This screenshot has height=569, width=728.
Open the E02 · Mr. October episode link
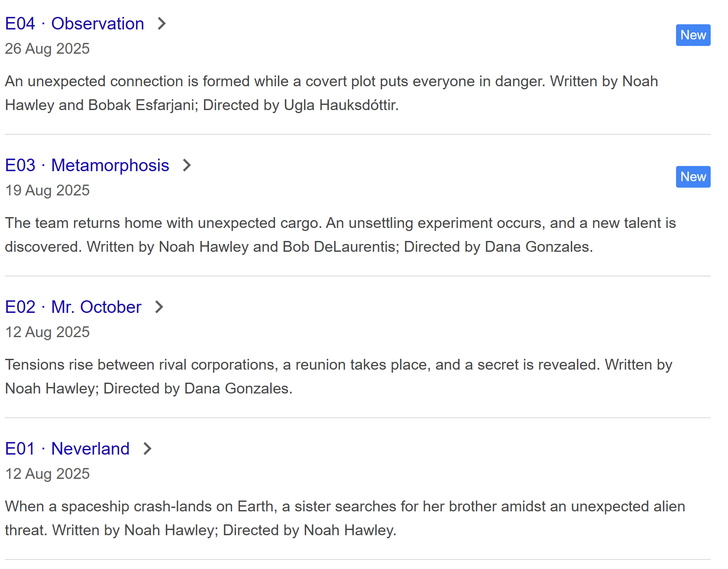73,307
